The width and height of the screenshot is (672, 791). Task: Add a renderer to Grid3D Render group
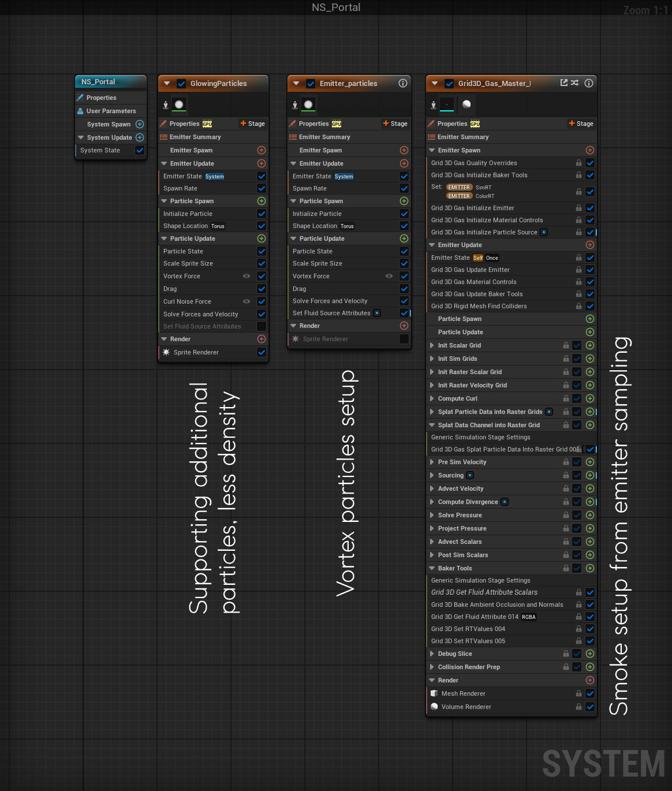tap(590, 680)
